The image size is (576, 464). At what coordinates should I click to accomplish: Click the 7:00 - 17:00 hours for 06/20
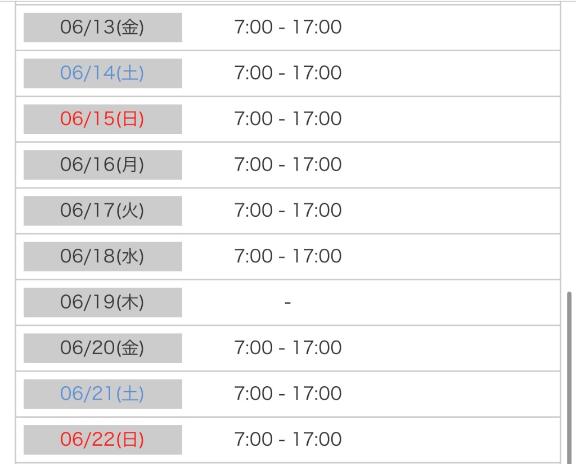[288, 348]
